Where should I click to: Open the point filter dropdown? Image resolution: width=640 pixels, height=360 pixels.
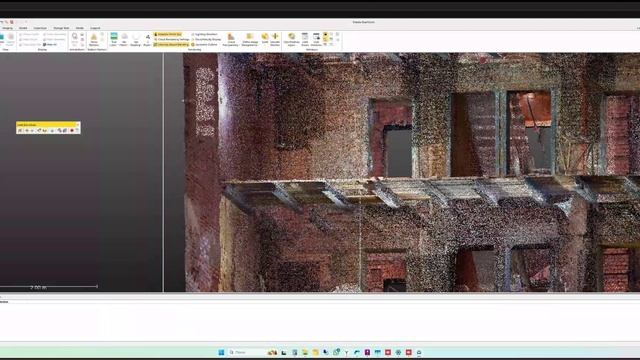click(124, 40)
